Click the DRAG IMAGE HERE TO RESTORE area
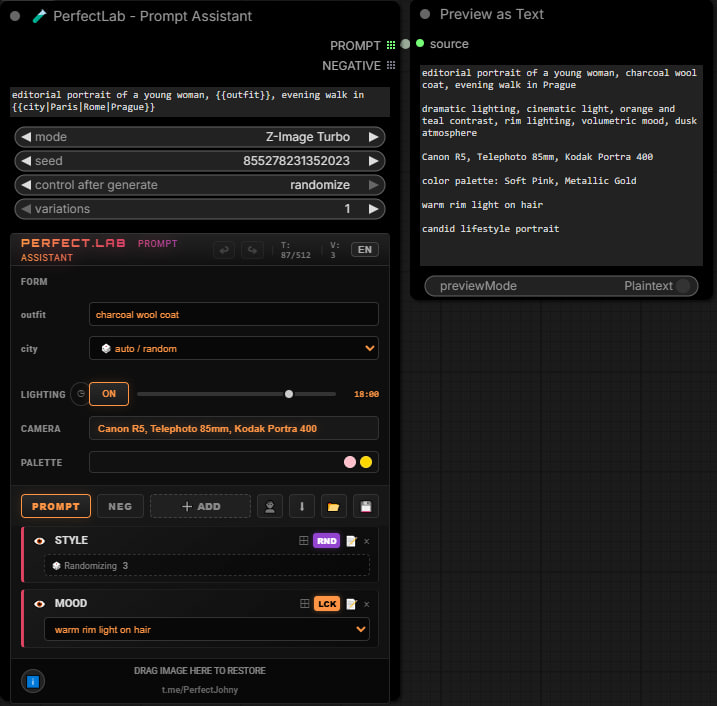This screenshot has width=717, height=706. tap(200, 671)
